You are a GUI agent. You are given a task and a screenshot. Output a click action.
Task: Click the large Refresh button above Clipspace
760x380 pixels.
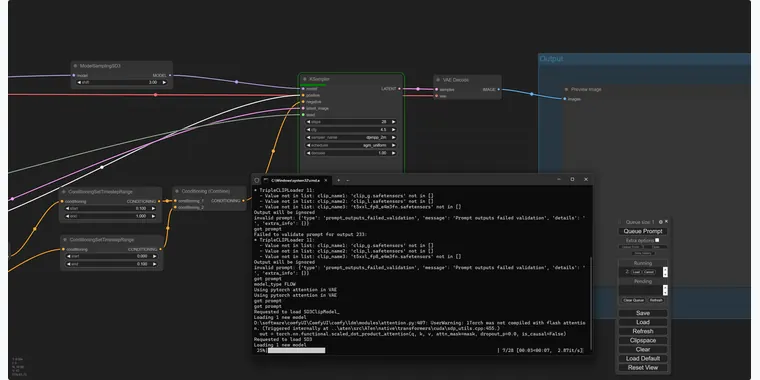point(643,331)
